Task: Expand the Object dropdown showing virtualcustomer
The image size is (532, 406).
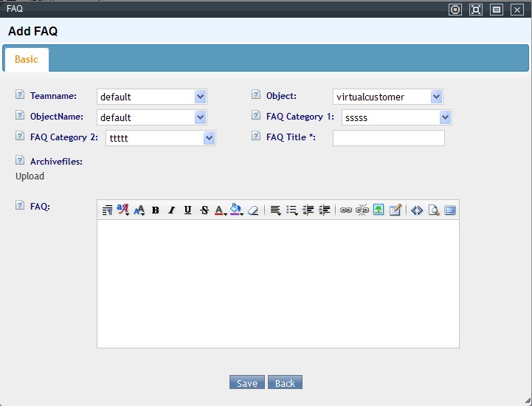Action: [436, 97]
